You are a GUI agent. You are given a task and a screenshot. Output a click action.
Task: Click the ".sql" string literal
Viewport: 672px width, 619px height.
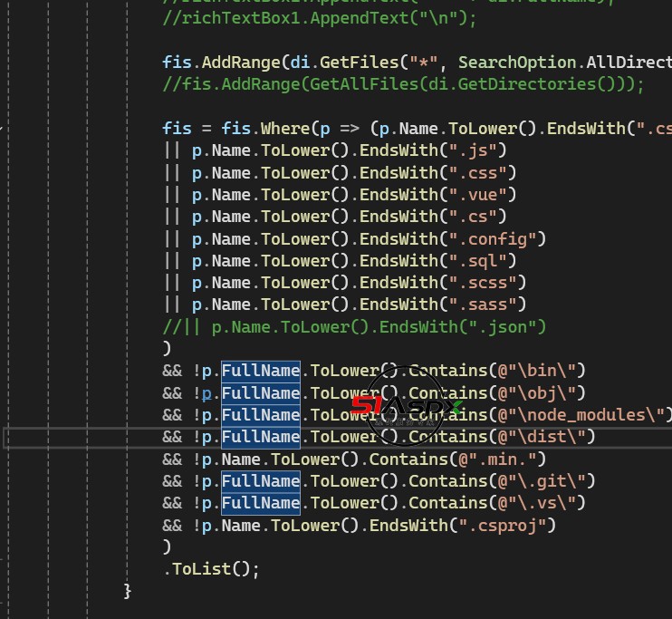click(x=477, y=261)
